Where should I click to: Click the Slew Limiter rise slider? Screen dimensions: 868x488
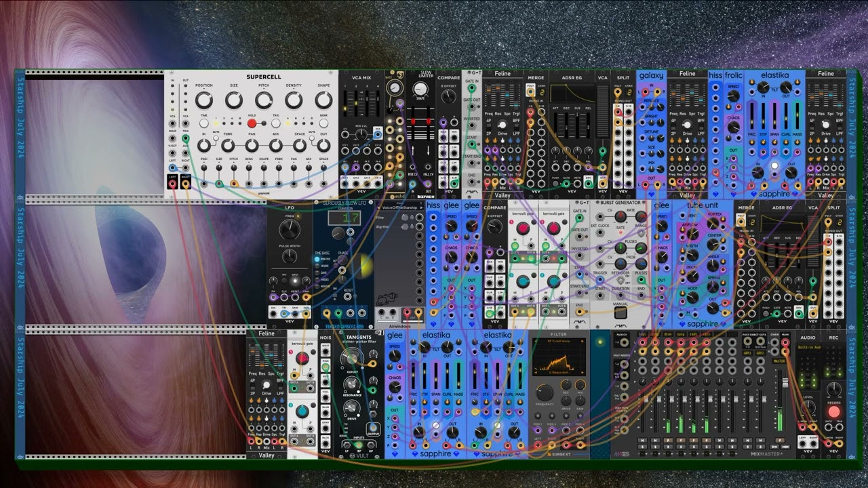(x=413, y=122)
